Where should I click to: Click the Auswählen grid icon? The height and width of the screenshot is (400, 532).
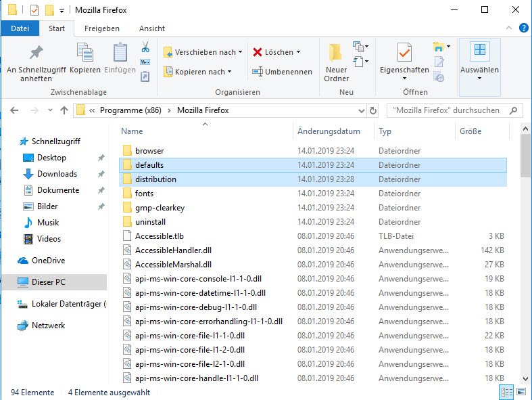click(480, 49)
